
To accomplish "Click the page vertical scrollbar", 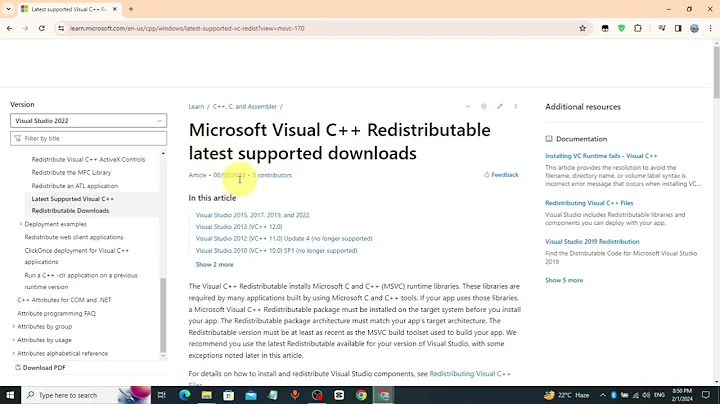I will tap(716, 71).
